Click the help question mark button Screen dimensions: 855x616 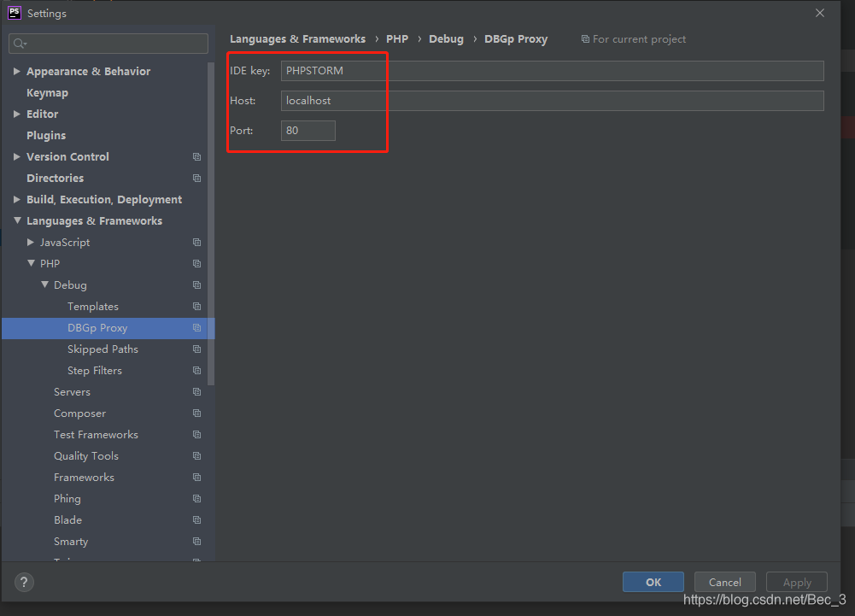[24, 582]
